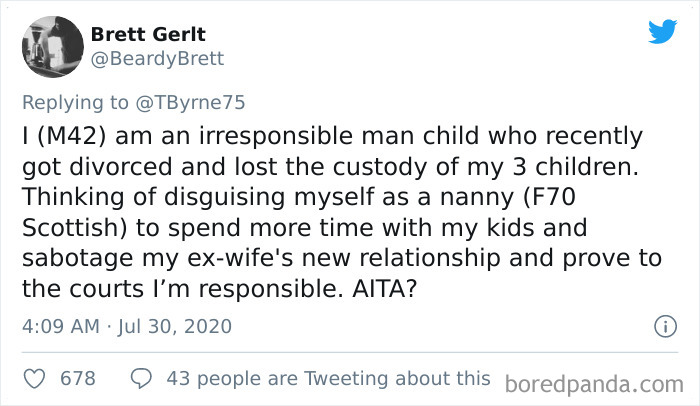Click the reply speech bubble icon
Image resolution: width=700 pixels, height=406 pixels.
point(140,379)
